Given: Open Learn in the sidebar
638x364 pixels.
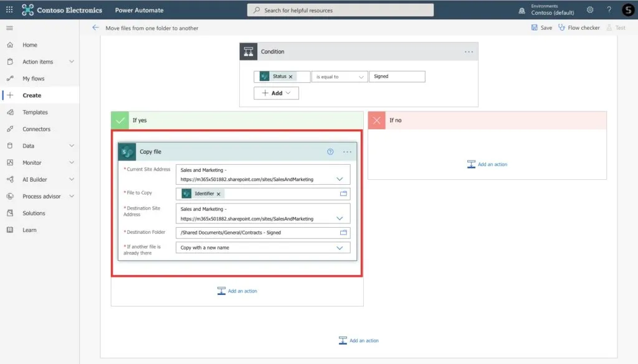Looking at the screenshot, I should [x=29, y=230].
